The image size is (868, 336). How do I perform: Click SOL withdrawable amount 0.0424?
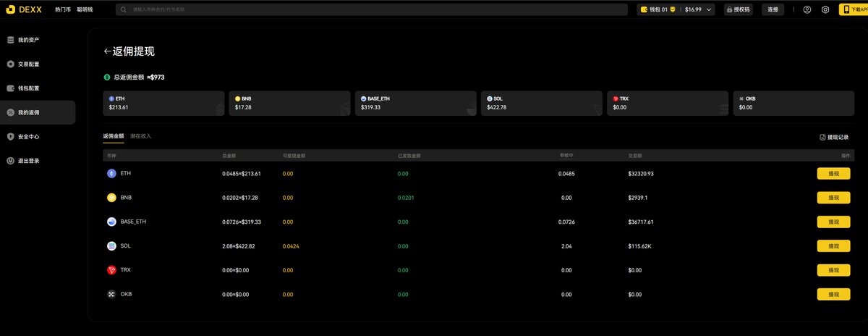[x=291, y=246]
